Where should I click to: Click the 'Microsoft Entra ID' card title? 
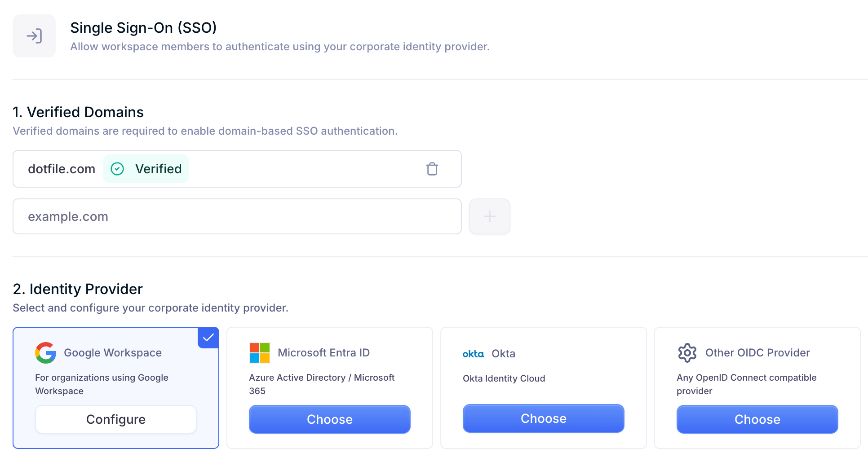[x=323, y=353]
